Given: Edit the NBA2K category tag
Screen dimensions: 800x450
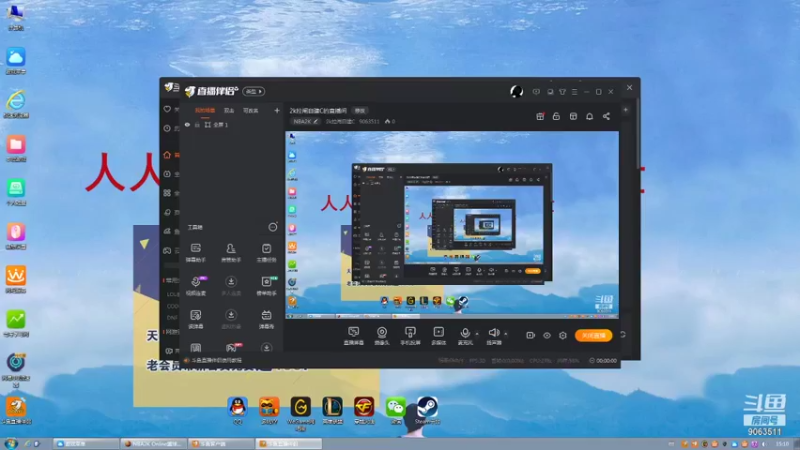Looking at the screenshot, I should click(x=305, y=121).
